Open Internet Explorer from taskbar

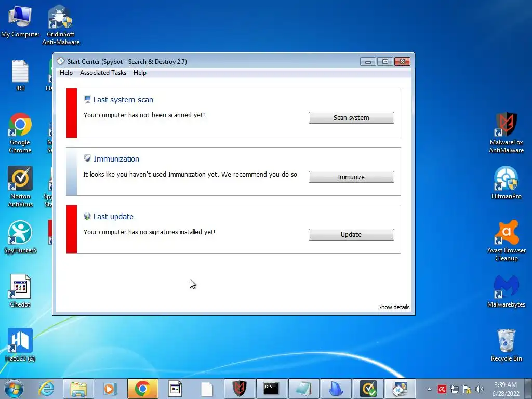click(x=46, y=389)
